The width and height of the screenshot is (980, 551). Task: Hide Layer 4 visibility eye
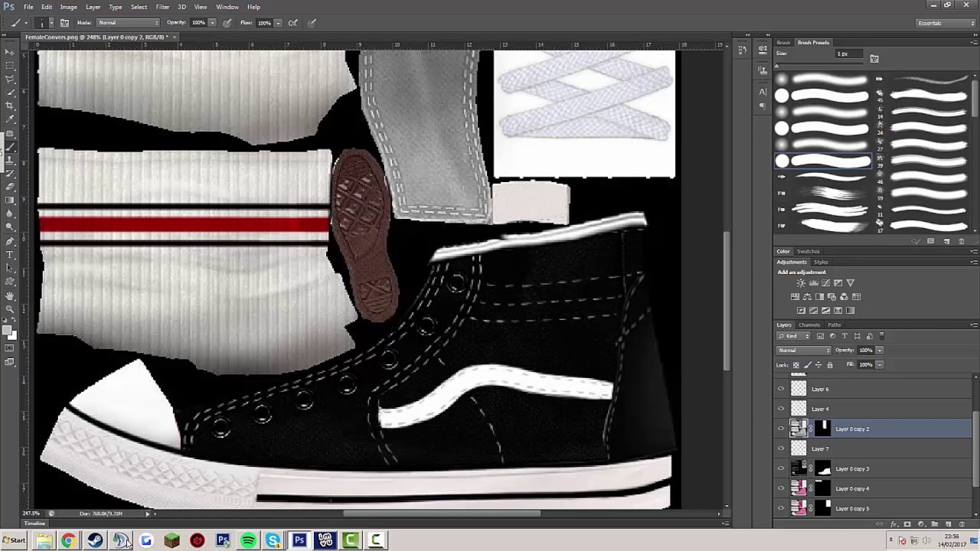[x=781, y=409]
